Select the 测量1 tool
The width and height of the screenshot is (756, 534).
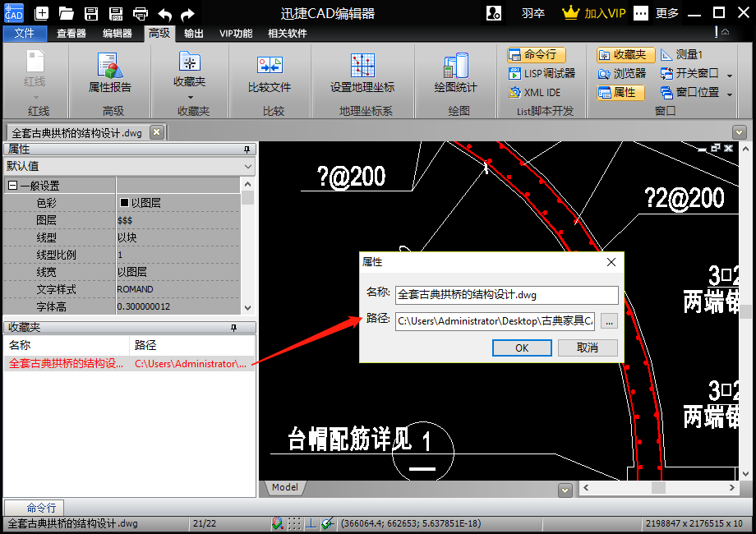(x=682, y=54)
